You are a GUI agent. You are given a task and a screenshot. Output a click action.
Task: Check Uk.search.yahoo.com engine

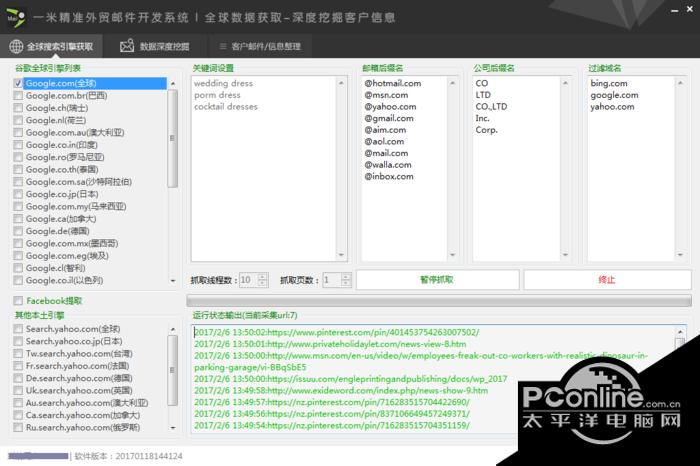pyautogui.click(x=18, y=391)
